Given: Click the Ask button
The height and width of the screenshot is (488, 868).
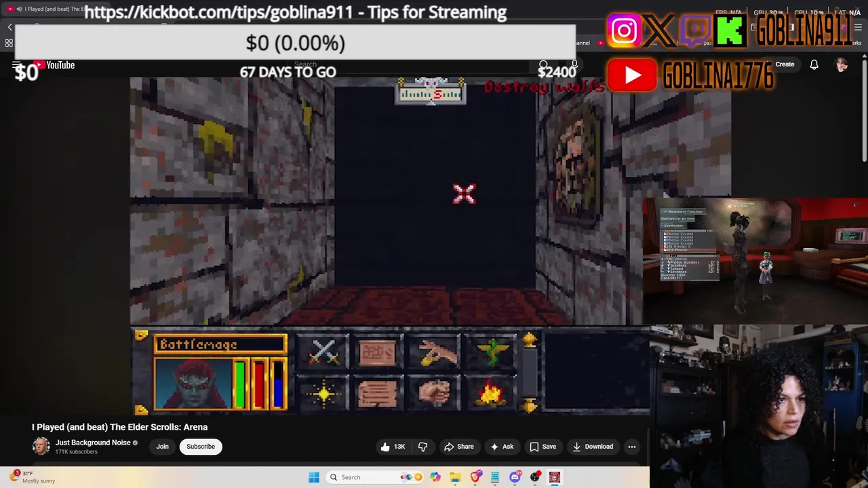Looking at the screenshot, I should tap(502, 447).
